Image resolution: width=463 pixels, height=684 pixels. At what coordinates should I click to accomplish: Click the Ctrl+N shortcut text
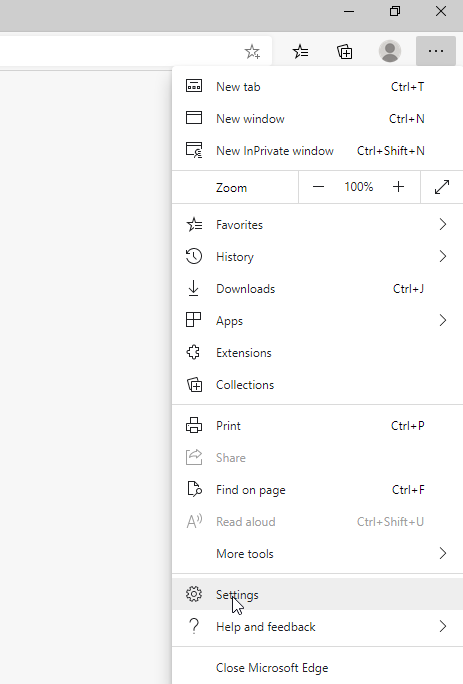(x=406, y=118)
